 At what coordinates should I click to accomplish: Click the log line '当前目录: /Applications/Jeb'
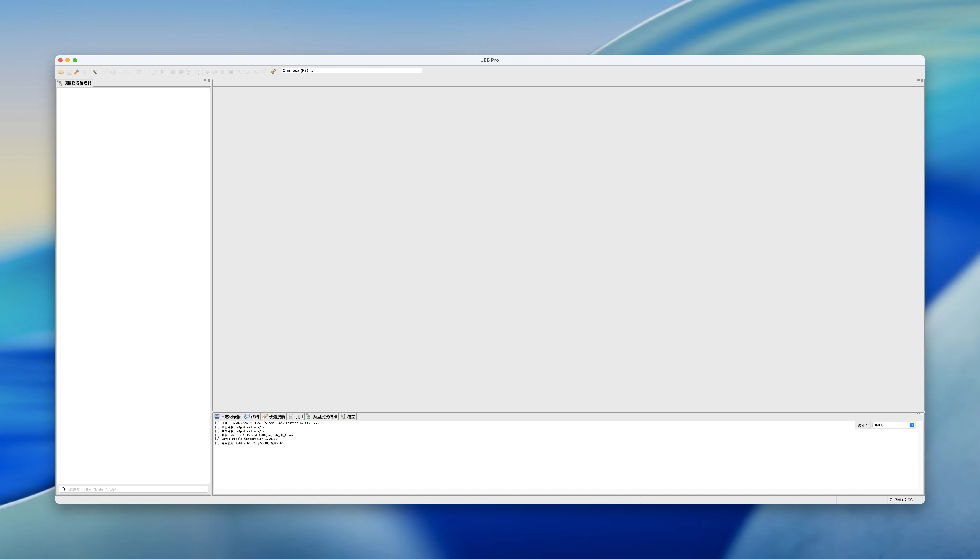240,427
